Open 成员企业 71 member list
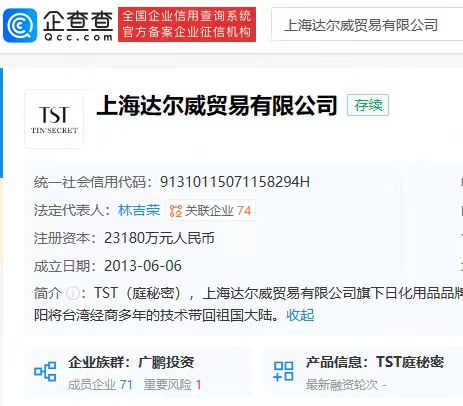Screen dimensions: 463x406 point(100,385)
